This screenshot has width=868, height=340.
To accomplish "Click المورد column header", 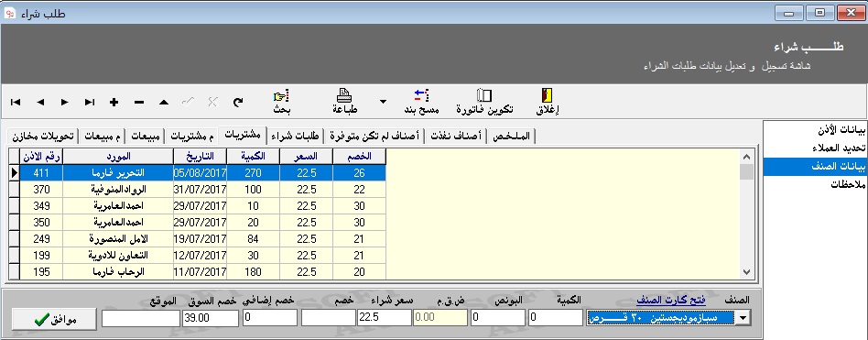I will pos(118,157).
